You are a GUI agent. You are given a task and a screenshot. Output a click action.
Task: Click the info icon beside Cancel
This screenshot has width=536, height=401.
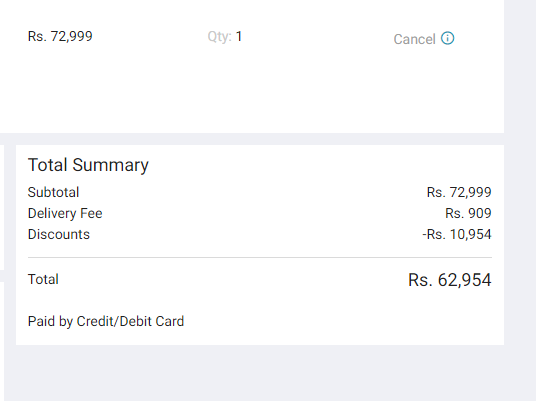point(447,38)
